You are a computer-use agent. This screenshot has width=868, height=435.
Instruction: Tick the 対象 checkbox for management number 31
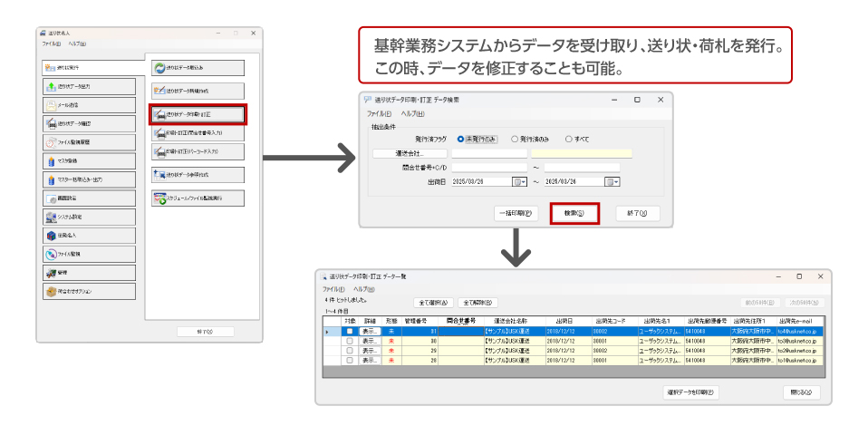[350, 332]
